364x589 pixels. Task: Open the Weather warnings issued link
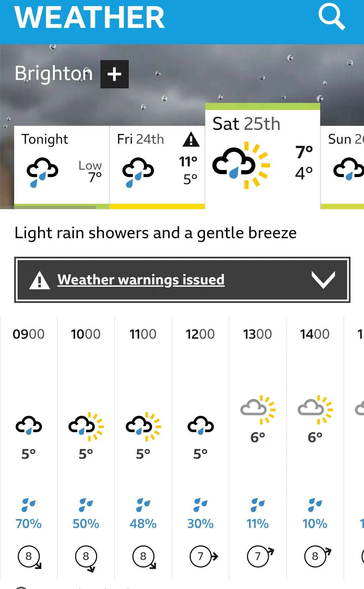tap(141, 280)
